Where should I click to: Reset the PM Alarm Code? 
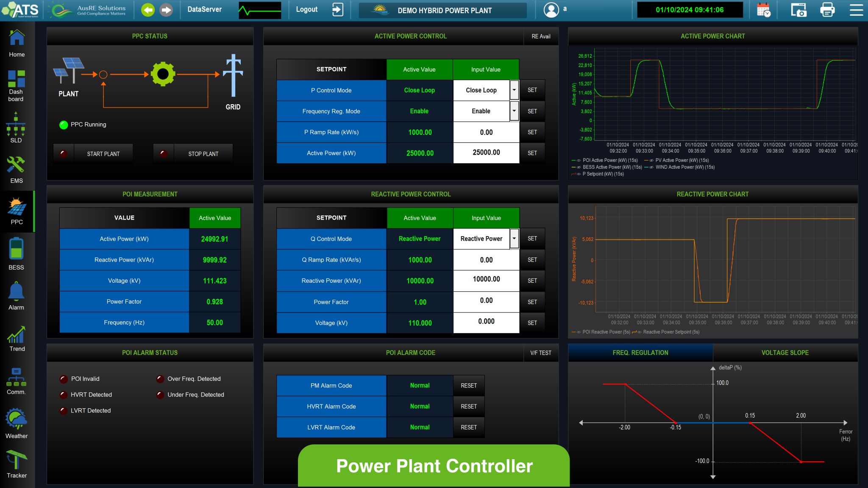[468, 385]
